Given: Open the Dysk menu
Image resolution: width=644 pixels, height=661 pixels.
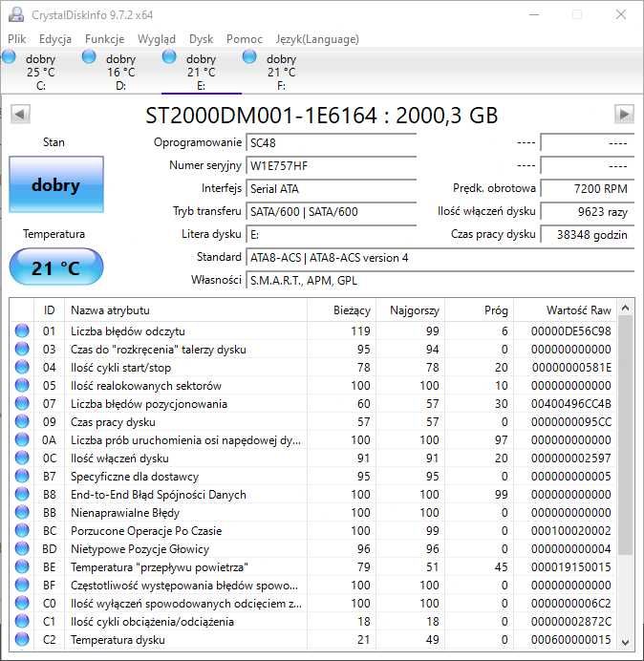Looking at the screenshot, I should pyautogui.click(x=202, y=39).
